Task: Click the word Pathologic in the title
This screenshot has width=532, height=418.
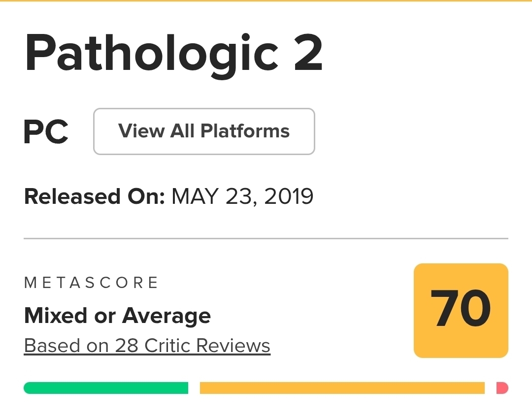Action: (152, 53)
